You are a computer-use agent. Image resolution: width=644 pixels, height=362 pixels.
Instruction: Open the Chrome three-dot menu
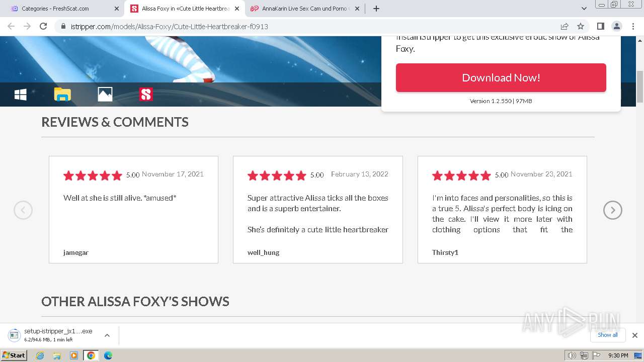pos(633,26)
